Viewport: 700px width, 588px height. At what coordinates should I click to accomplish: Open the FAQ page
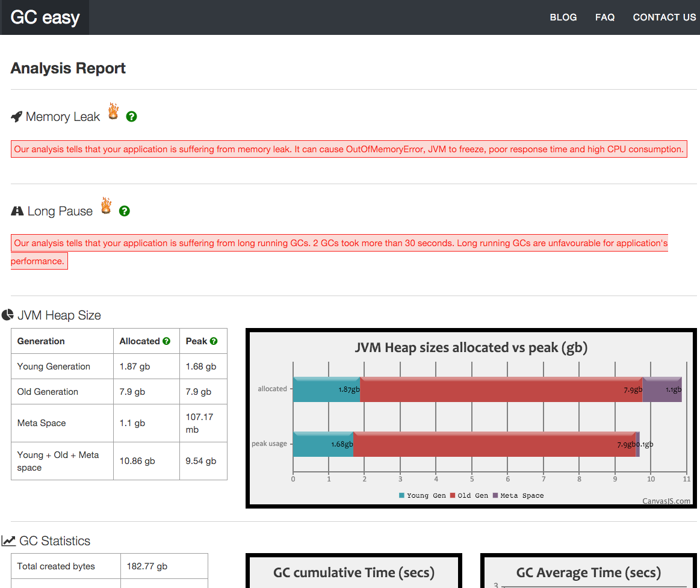tap(604, 17)
